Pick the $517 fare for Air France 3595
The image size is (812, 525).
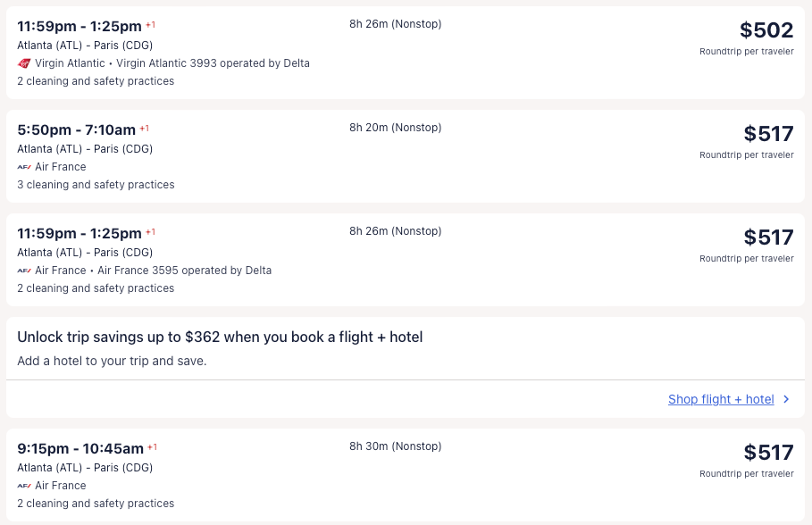768,237
